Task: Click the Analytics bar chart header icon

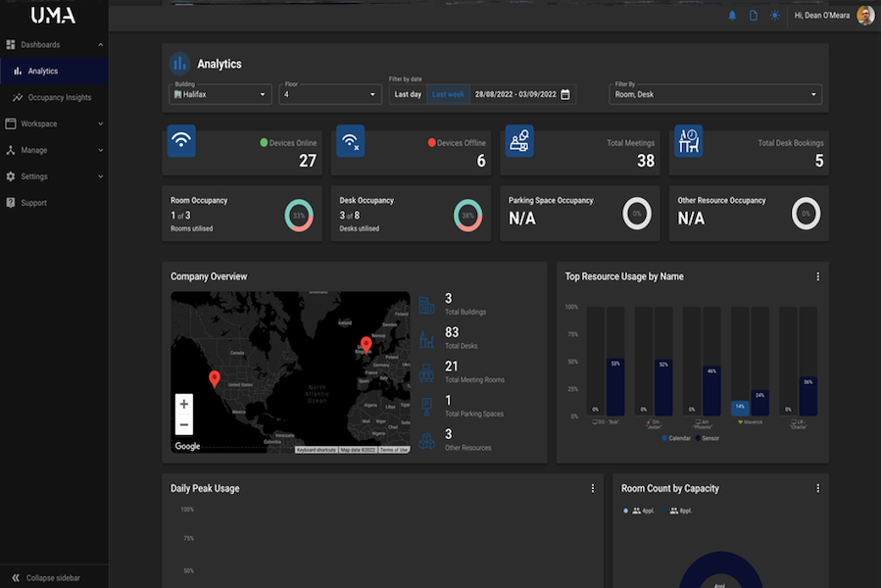Action: pos(180,64)
